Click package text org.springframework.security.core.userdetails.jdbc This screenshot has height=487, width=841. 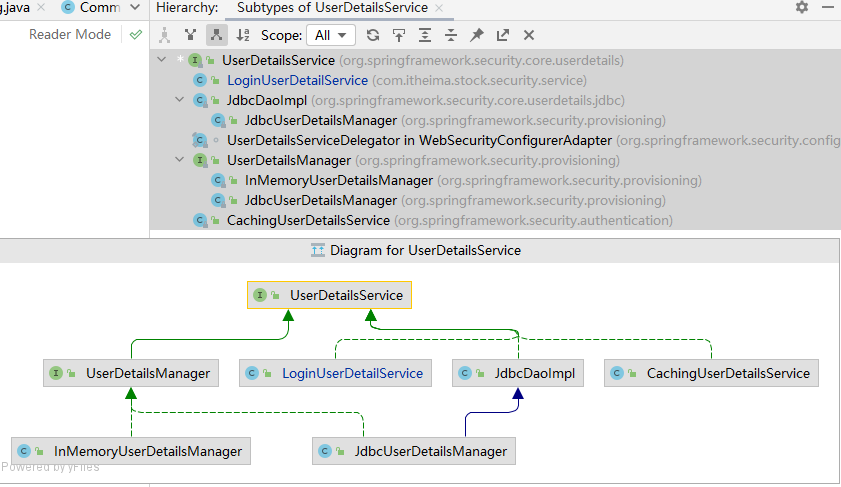(x=468, y=100)
